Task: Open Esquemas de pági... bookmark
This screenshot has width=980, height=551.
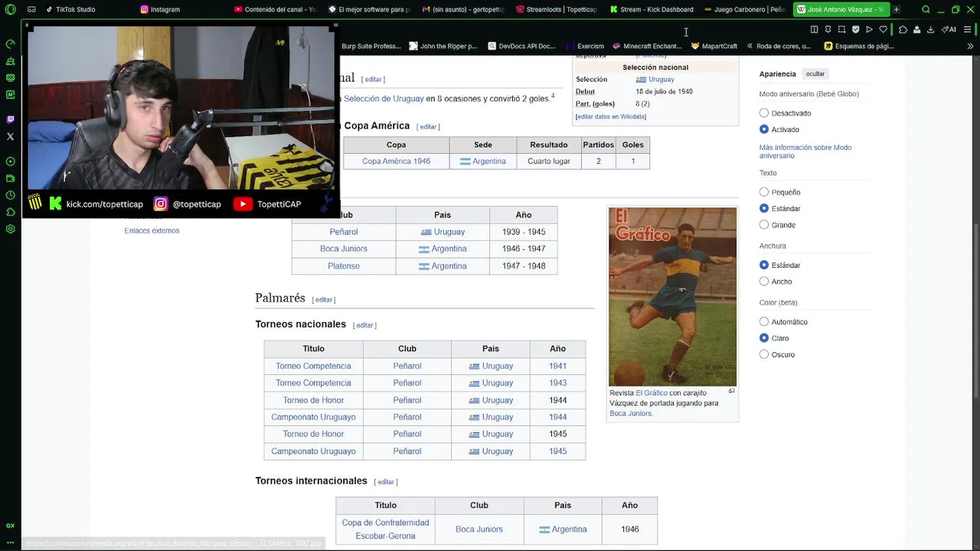Action: coord(859,46)
